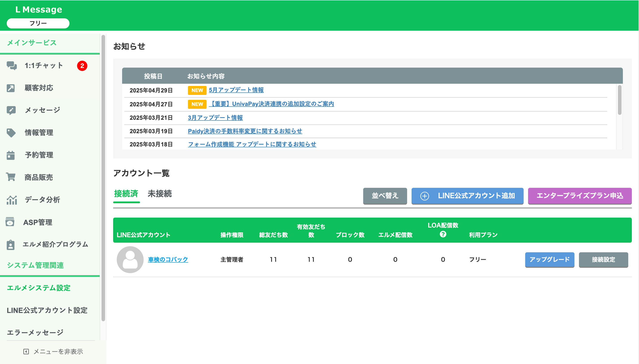639x364 pixels.
Task: Open the UnivaPay決済連携 notice link
Action: tap(271, 104)
